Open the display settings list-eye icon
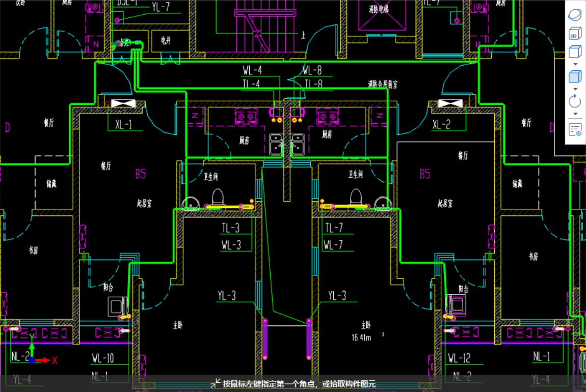 pos(575,130)
